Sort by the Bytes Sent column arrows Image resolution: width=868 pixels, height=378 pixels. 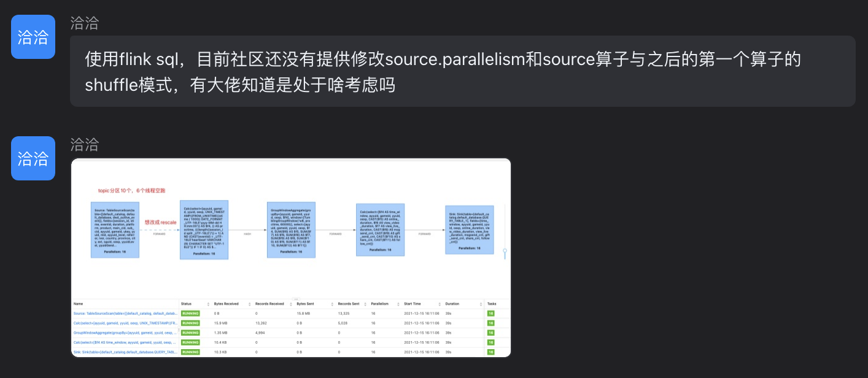coord(331,304)
